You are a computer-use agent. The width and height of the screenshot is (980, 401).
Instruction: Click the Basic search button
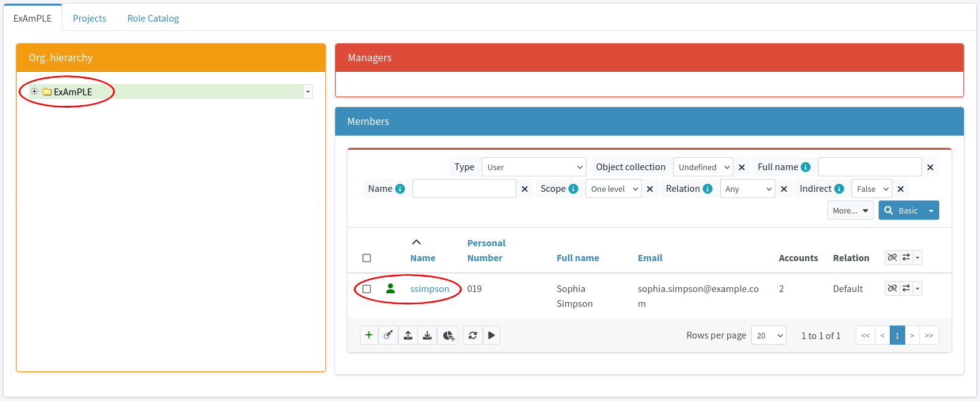[x=901, y=210]
